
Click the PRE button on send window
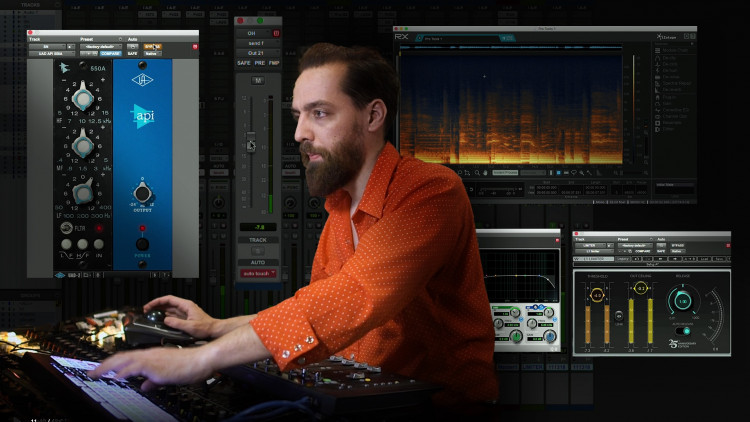pyautogui.click(x=260, y=63)
